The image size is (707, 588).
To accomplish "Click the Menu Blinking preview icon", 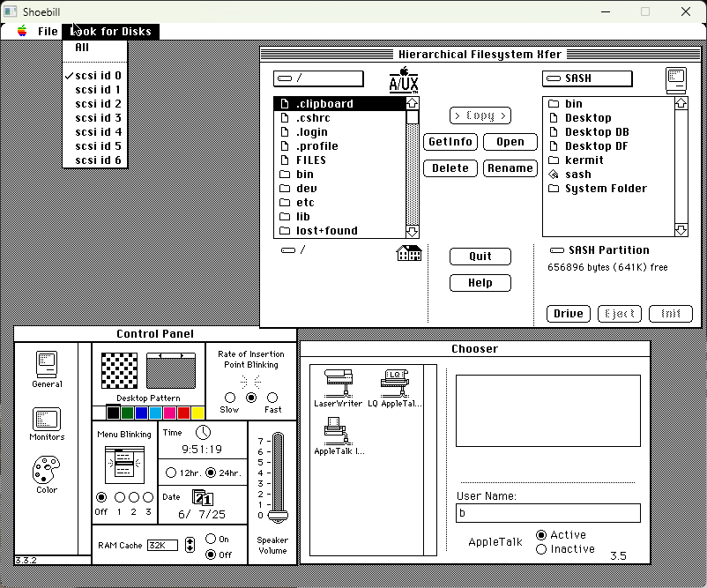I will tap(124, 465).
